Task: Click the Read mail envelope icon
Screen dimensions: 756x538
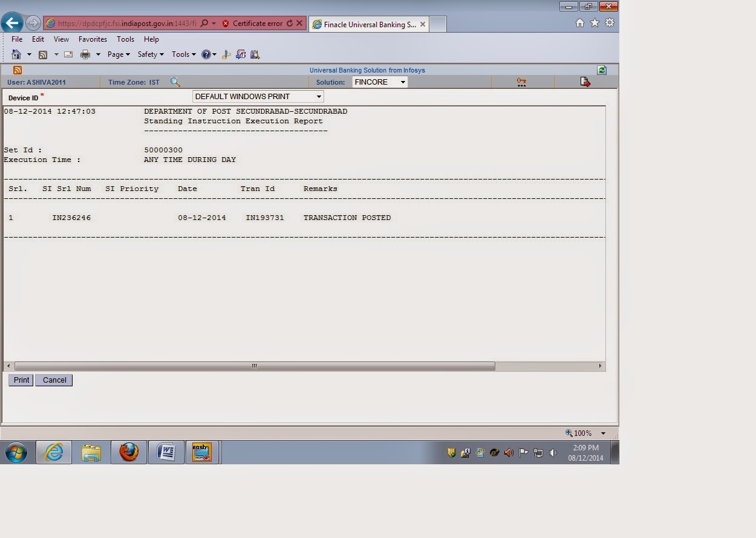Action: tap(68, 54)
